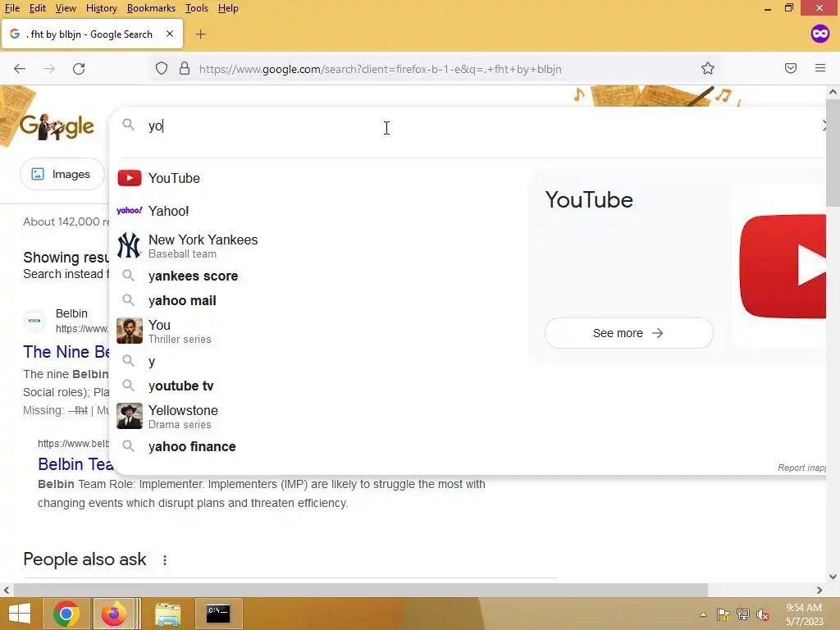Open the File menu

(11, 8)
